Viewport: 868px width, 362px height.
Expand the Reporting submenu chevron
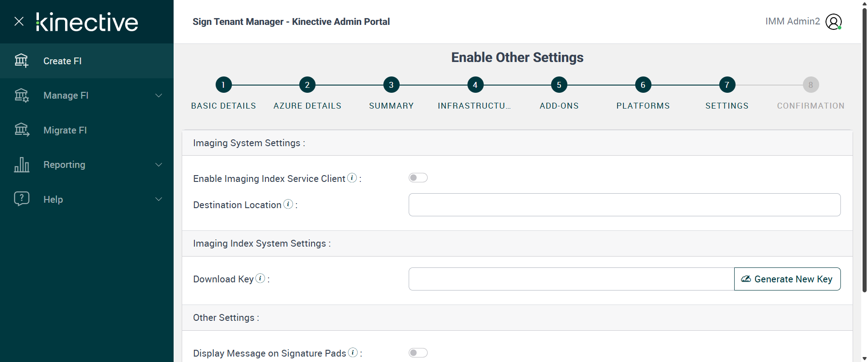click(159, 165)
